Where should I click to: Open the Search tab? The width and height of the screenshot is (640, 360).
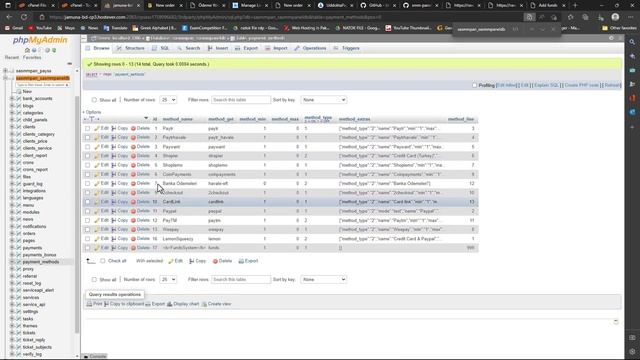pos(189,48)
